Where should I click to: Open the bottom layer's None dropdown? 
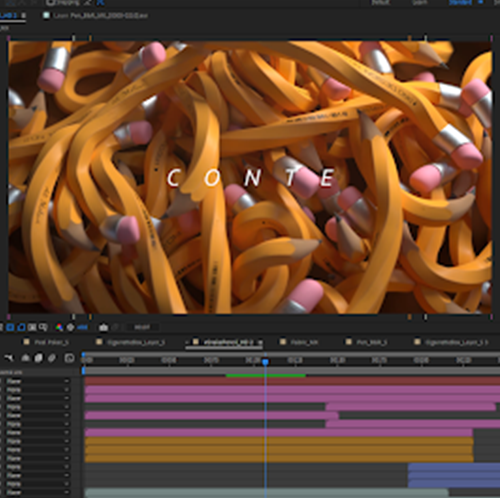click(38, 492)
